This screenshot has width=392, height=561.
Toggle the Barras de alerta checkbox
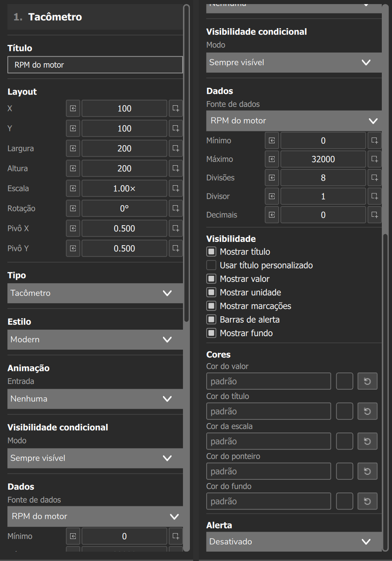coord(211,319)
